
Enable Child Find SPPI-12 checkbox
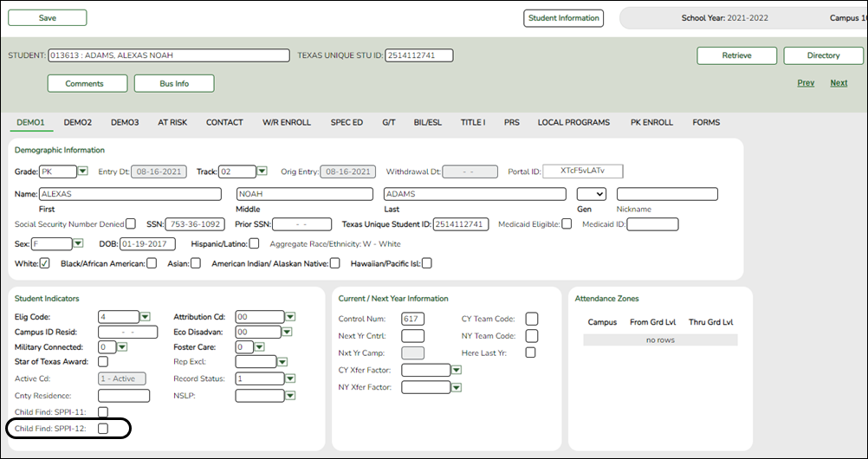pyautogui.click(x=103, y=428)
